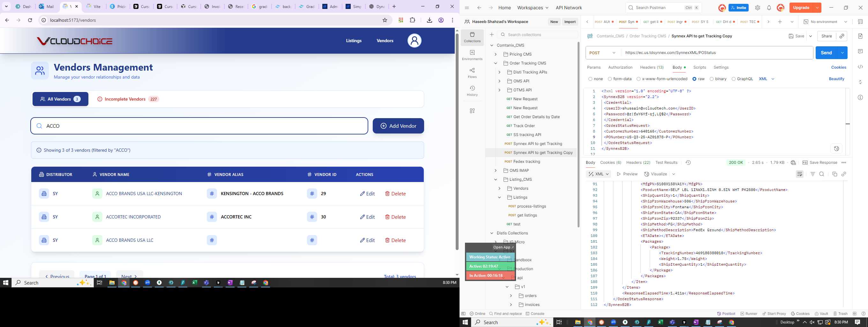
Task: Open the Listings nav link
Action: pos(354,41)
